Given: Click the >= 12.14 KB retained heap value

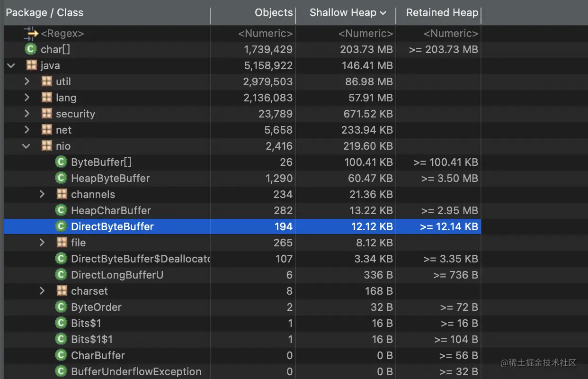Looking at the screenshot, I should pyautogui.click(x=449, y=226).
